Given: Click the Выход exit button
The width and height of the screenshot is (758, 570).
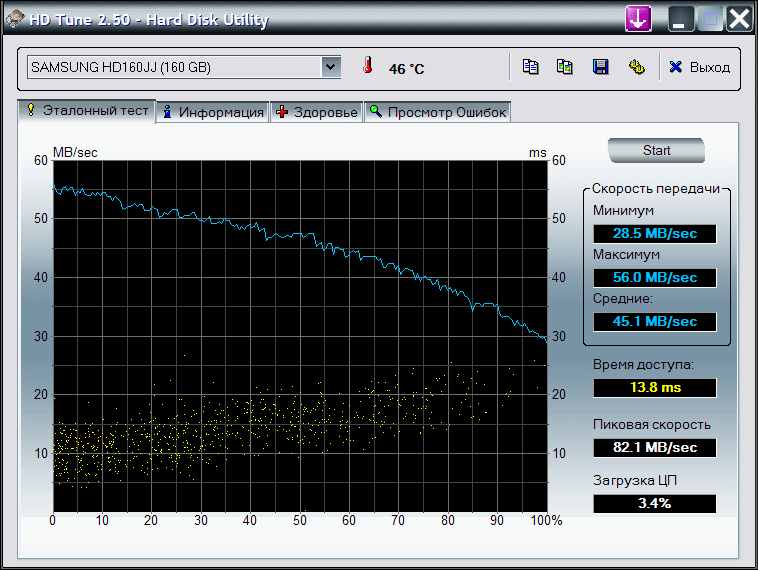Looking at the screenshot, I should (700, 67).
